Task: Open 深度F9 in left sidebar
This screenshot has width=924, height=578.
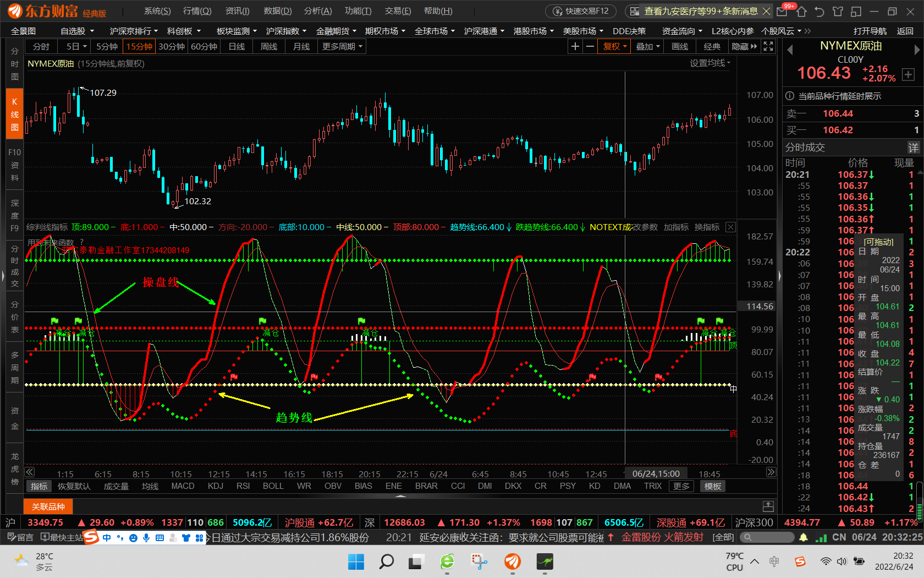Action: (x=15, y=216)
